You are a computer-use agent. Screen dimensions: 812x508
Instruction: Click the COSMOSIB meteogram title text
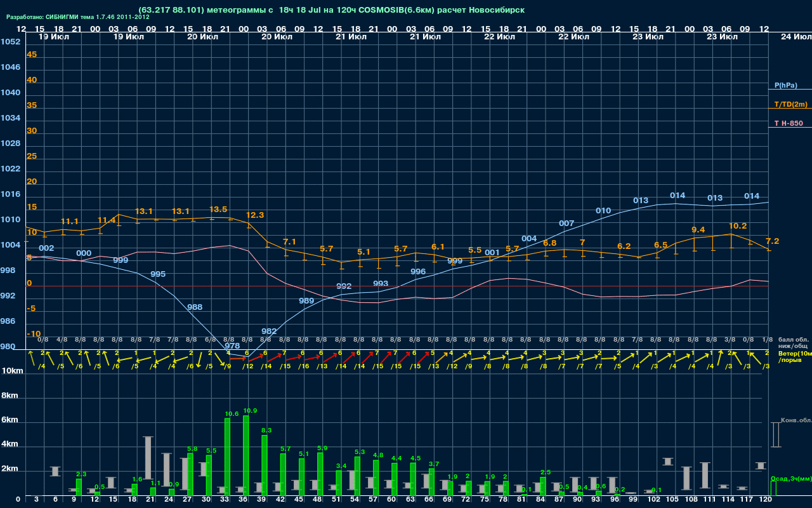[x=331, y=10]
